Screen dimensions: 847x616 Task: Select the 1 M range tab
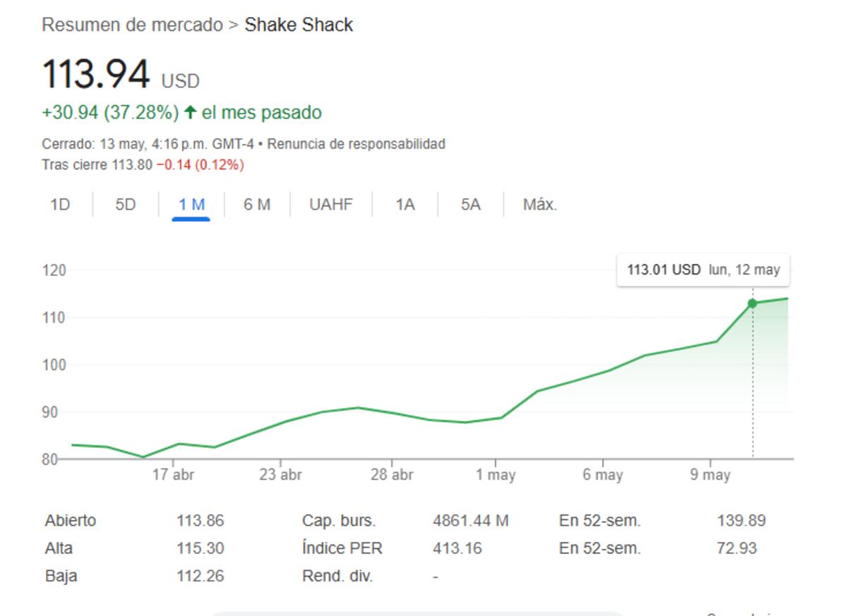pos(191,205)
